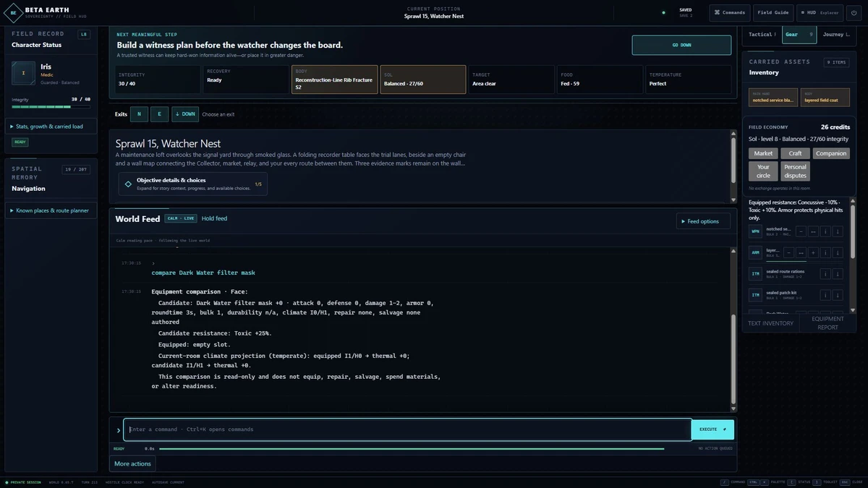This screenshot has height=488, width=868.
Task: Click the 19 / 207 spatial memory counter
Action: pos(76,169)
